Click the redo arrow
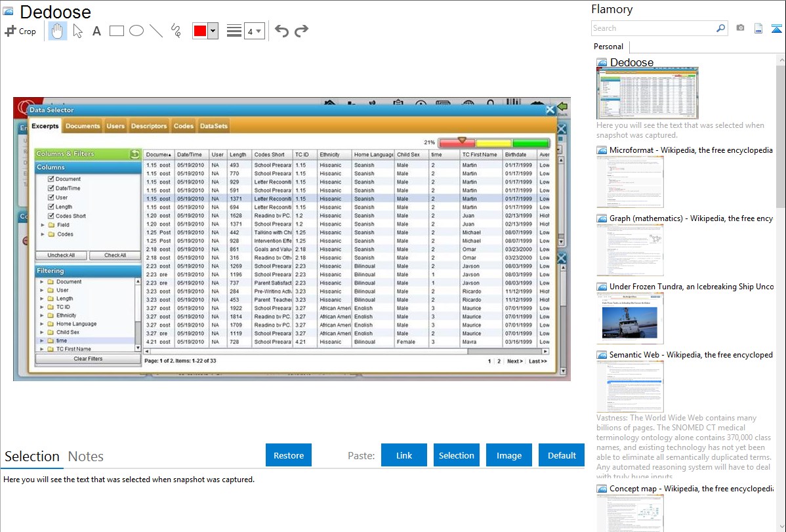The height and width of the screenshot is (532, 786). [x=301, y=31]
